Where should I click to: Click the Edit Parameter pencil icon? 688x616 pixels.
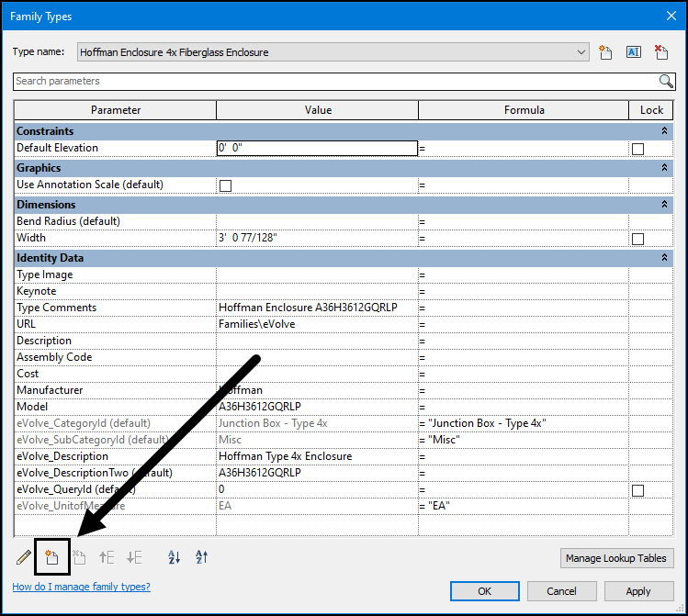tap(24, 557)
